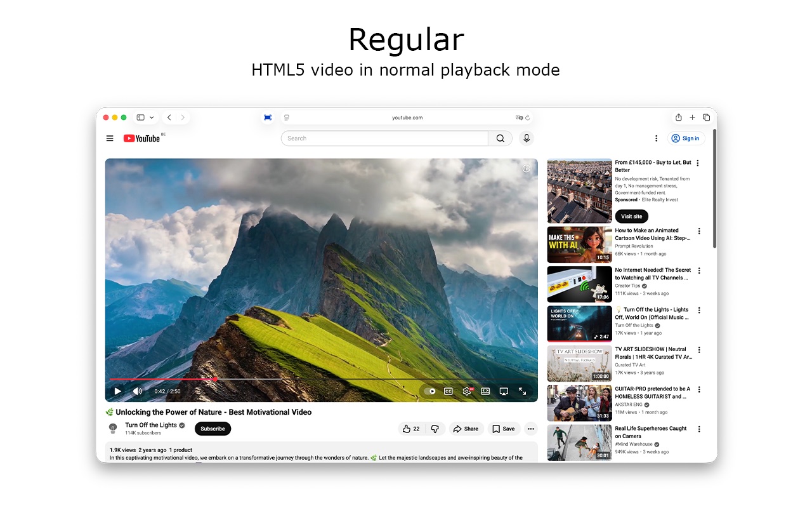The height and width of the screenshot is (508, 812).
Task: Reload the page in the address bar
Action: 528,117
